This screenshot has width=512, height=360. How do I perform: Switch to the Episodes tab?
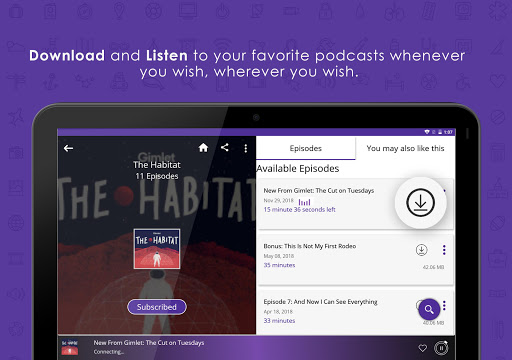click(x=306, y=148)
